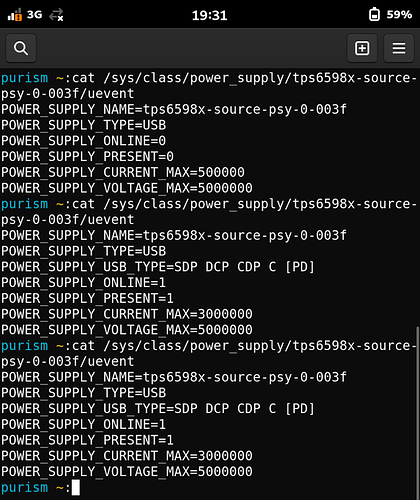Tap the 59% battery percentage
The height and width of the screenshot is (500, 420).
point(399,15)
